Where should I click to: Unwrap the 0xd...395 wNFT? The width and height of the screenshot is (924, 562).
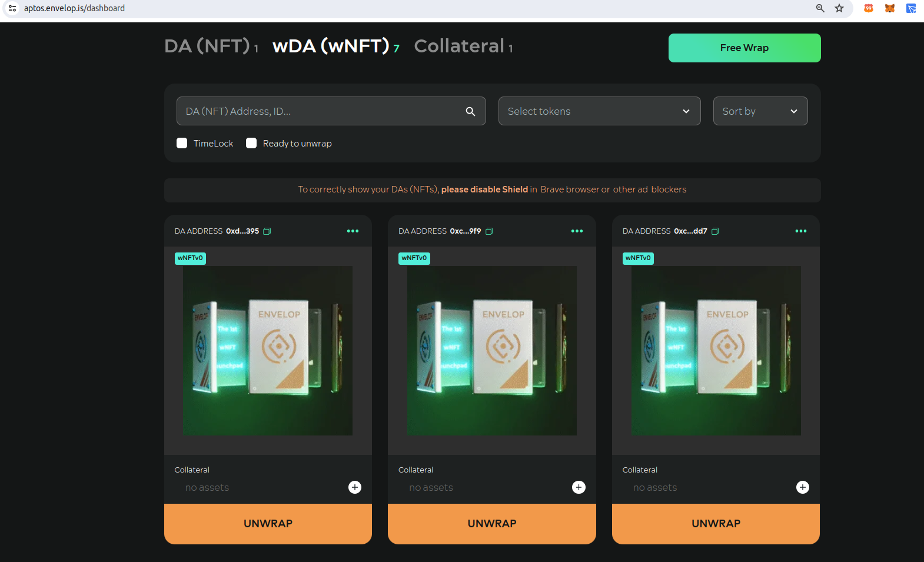pyautogui.click(x=268, y=524)
